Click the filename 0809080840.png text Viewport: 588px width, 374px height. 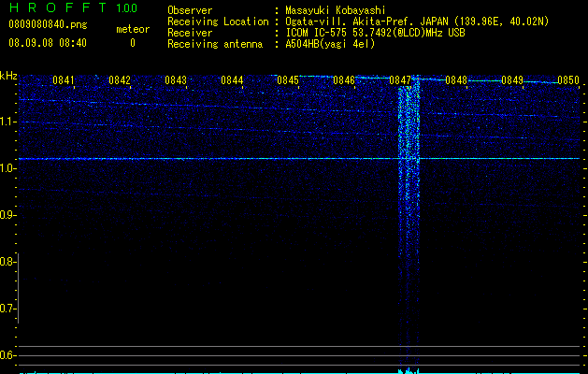[48, 25]
